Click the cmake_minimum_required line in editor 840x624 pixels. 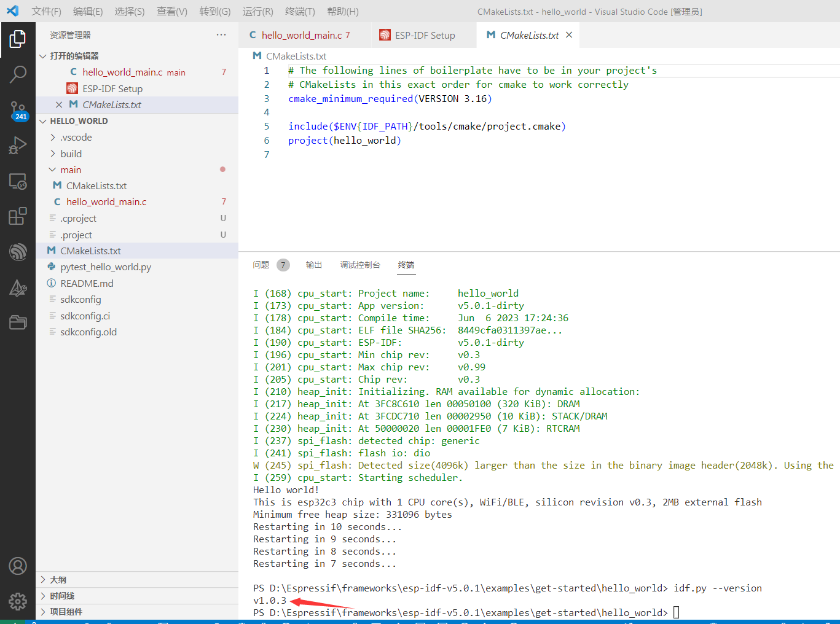pos(390,98)
